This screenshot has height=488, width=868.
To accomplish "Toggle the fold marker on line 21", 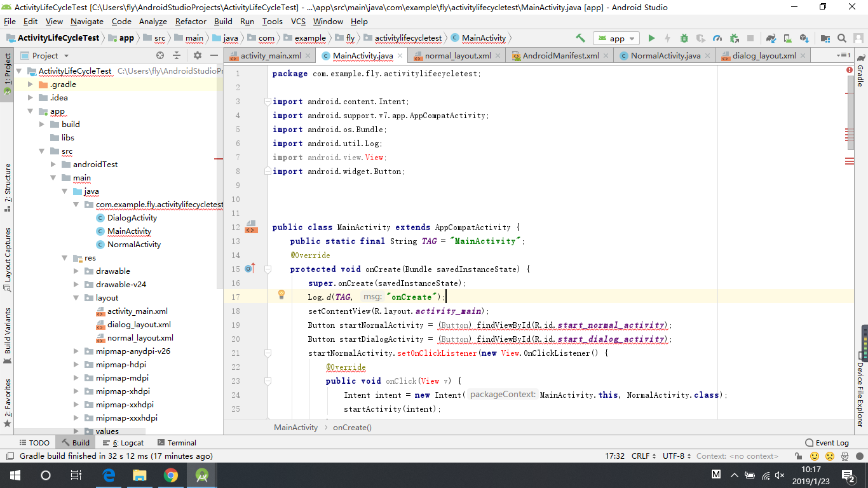I will (268, 353).
